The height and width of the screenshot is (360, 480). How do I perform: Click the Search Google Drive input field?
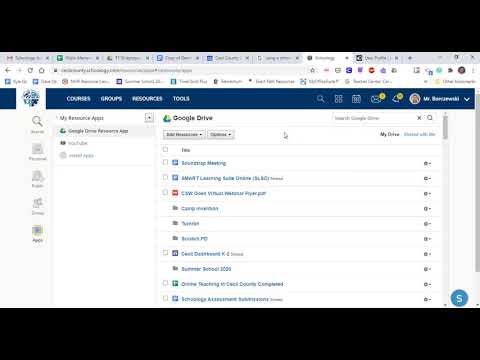click(373, 118)
